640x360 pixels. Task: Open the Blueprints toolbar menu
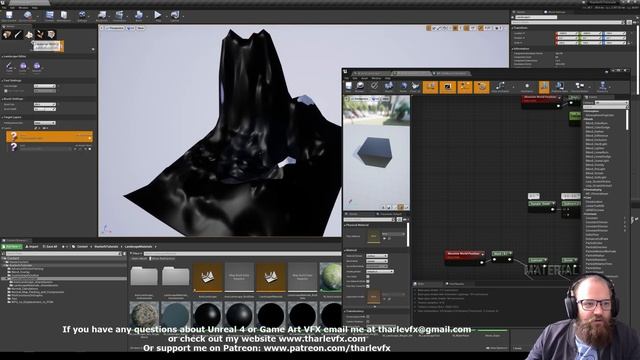tap(102, 16)
